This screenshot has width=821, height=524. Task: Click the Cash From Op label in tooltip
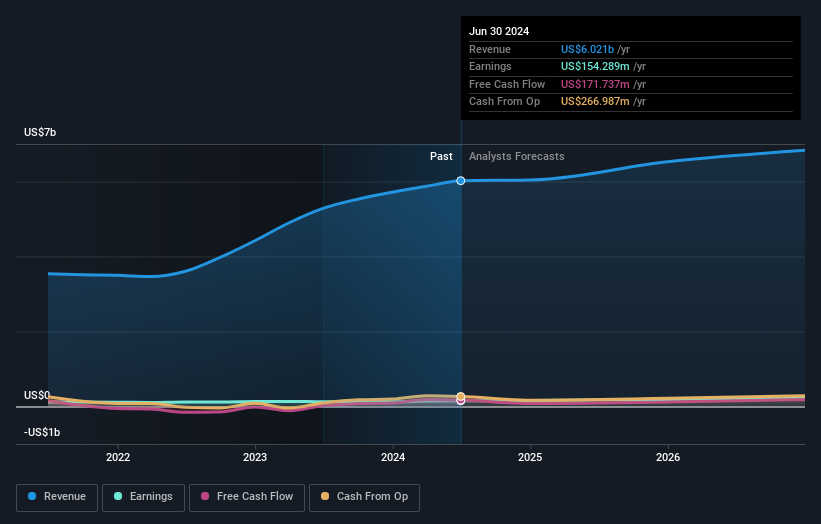[x=504, y=102]
